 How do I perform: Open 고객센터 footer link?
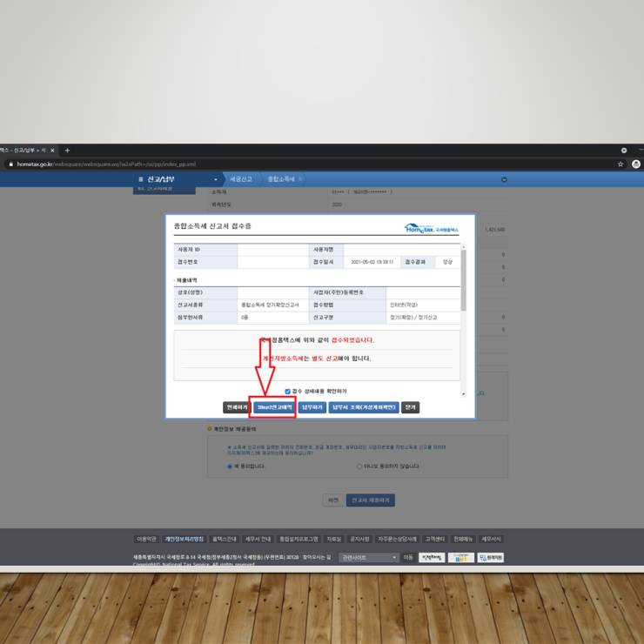click(434, 539)
